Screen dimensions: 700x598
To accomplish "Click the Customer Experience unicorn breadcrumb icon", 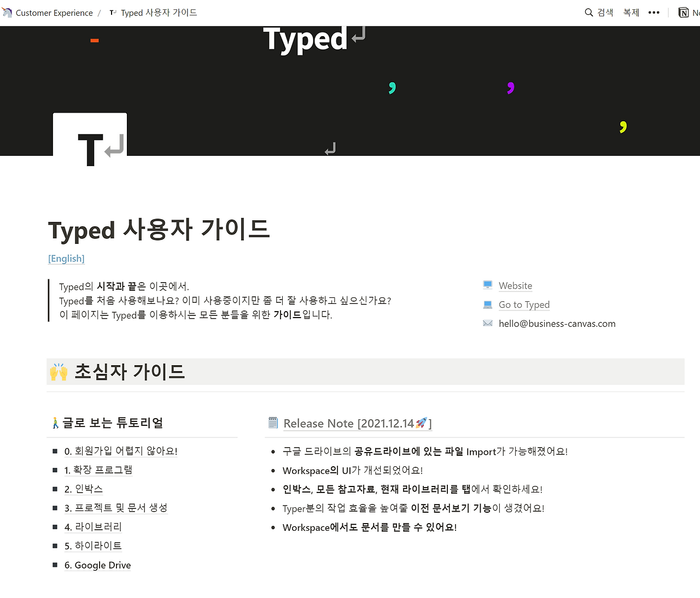I will pos(7,13).
